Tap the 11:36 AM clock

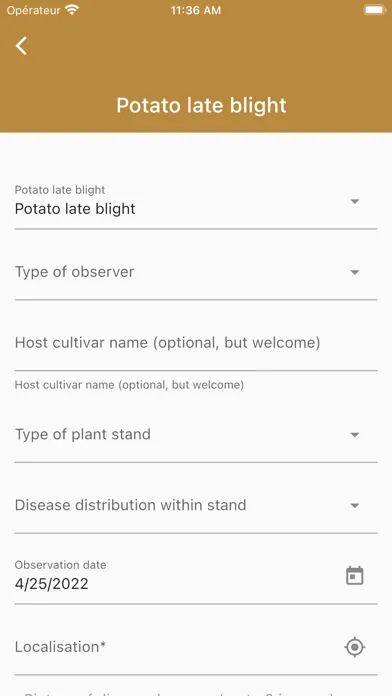(x=196, y=11)
